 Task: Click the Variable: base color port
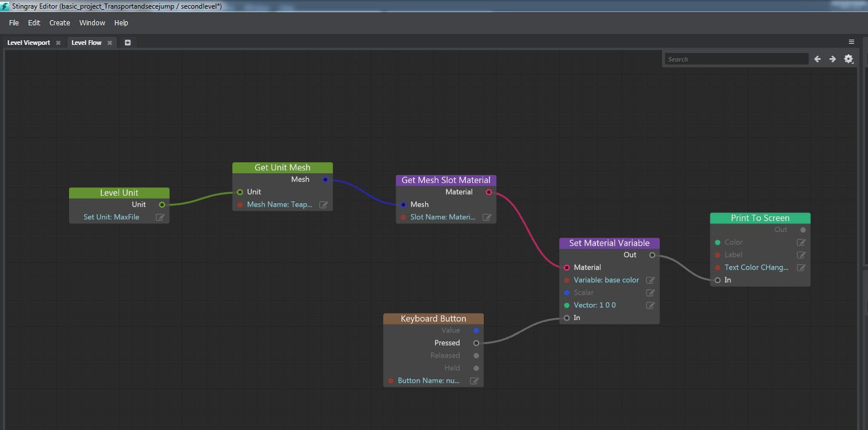[x=567, y=280]
